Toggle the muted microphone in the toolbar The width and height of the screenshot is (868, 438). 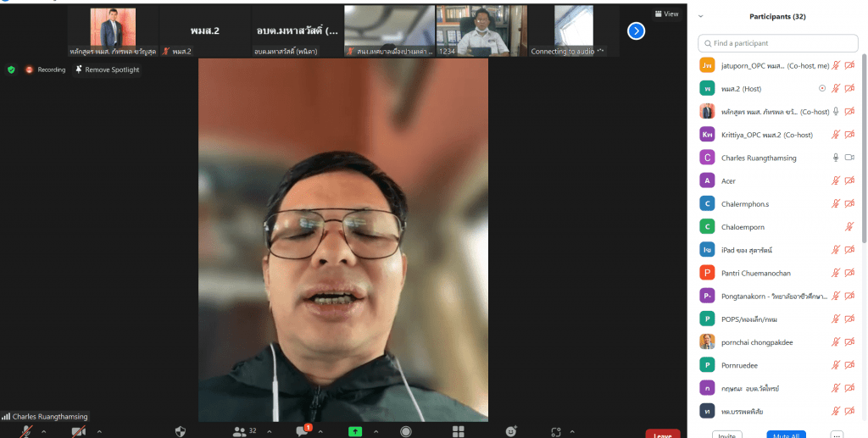tap(27, 431)
